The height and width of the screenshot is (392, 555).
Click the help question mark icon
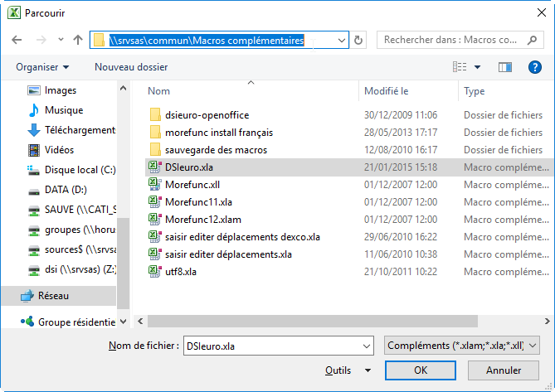coord(534,67)
